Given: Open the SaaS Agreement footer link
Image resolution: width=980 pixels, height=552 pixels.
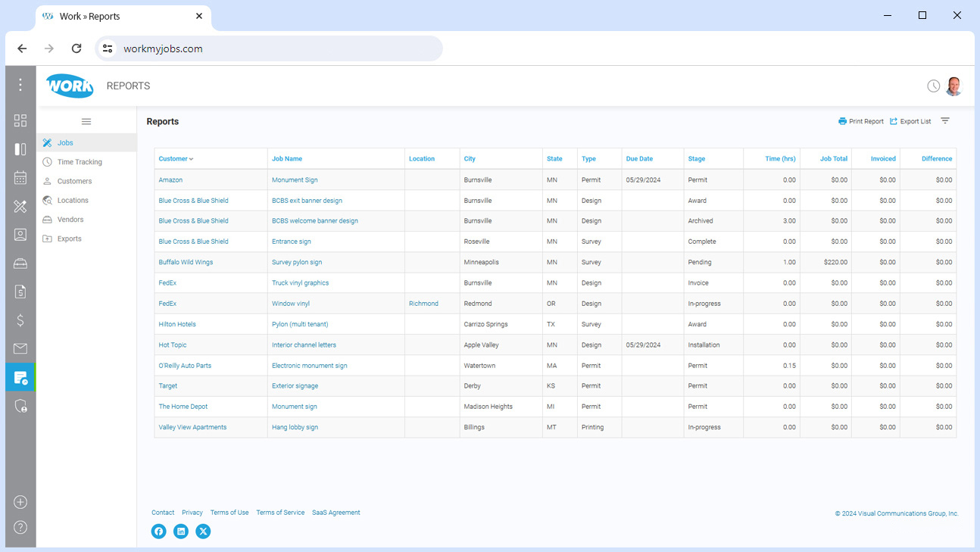Looking at the screenshot, I should click(336, 513).
